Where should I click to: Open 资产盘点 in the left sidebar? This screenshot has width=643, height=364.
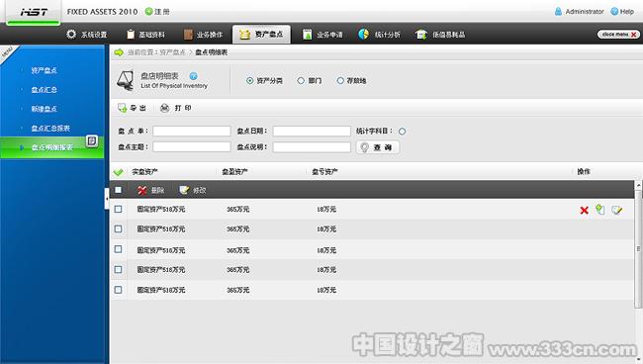pyautogui.click(x=44, y=70)
